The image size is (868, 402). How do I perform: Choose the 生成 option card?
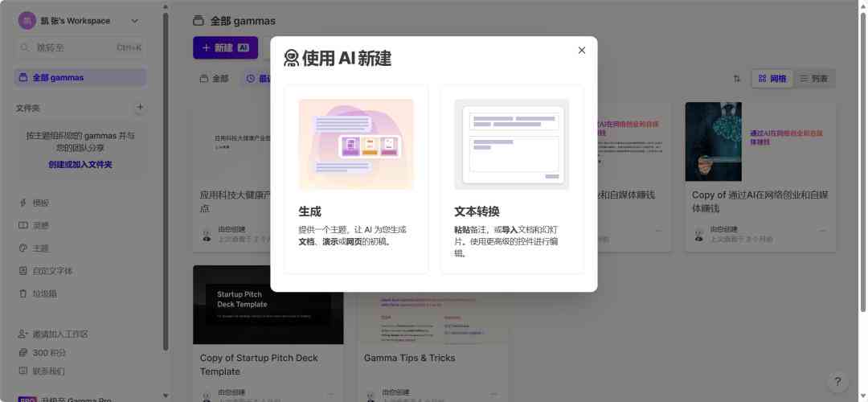point(357,179)
